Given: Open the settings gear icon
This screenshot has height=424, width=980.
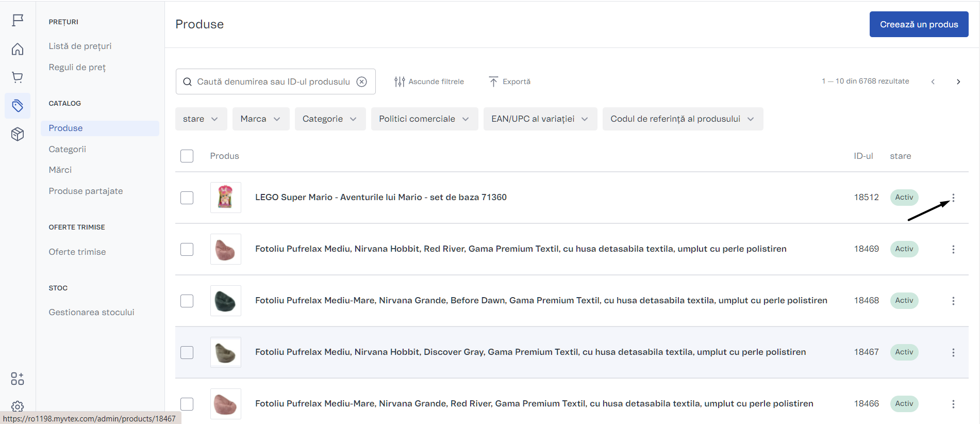Looking at the screenshot, I should tap(18, 406).
